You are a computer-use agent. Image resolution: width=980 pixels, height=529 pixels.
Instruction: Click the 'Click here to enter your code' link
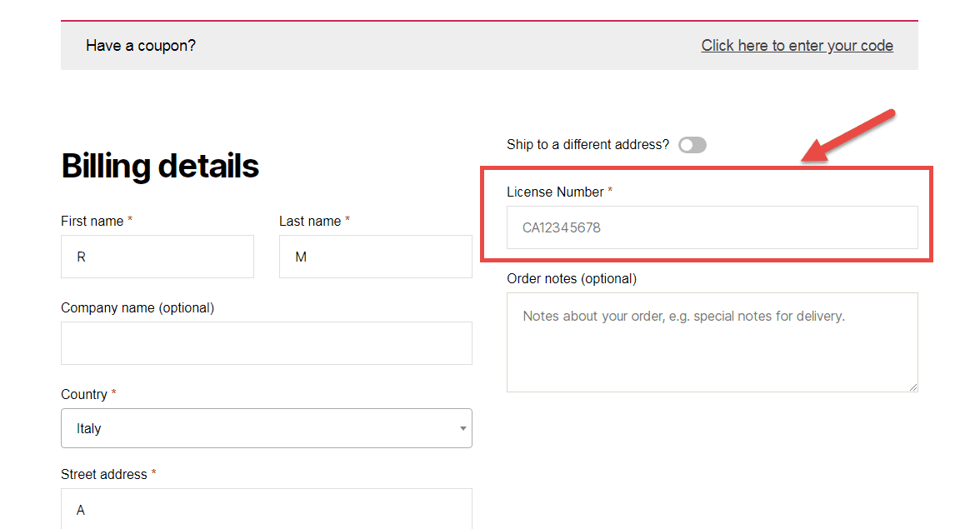pyautogui.click(x=797, y=46)
